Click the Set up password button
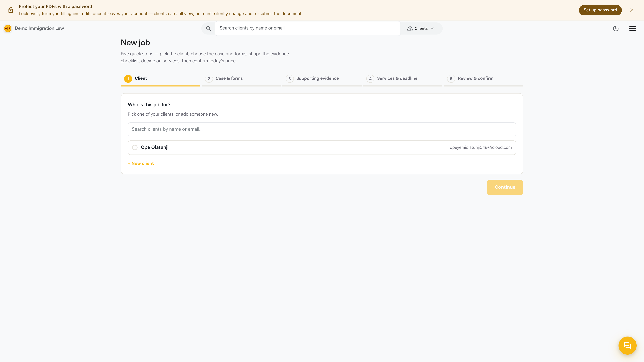644x362 pixels. (600, 10)
